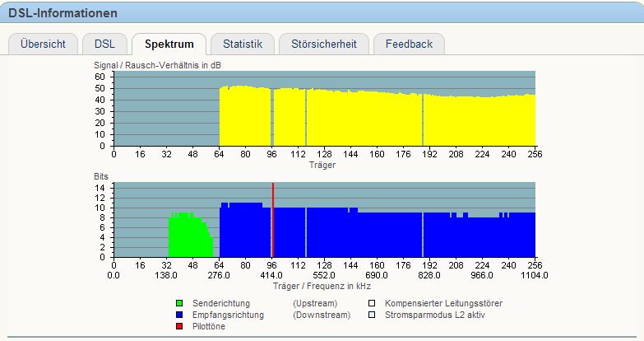
Task: Click the '1104.0' frequency value
Action: tap(535, 276)
